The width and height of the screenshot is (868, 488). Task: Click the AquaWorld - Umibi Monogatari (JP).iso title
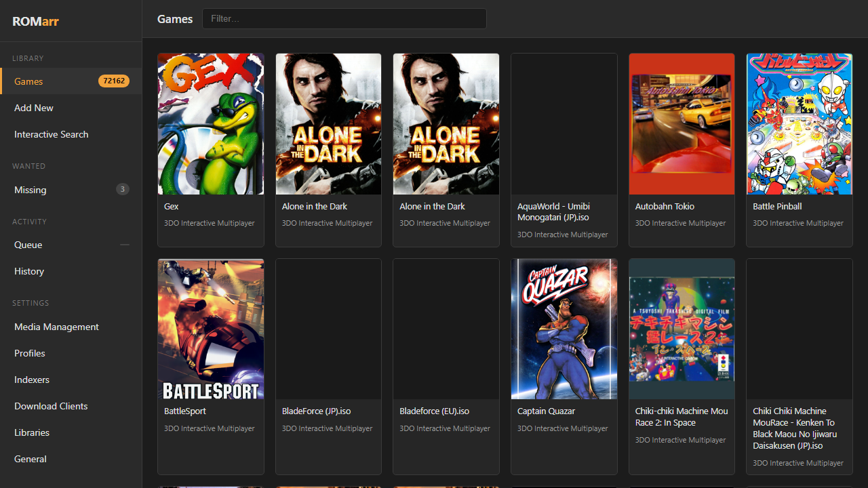pos(553,211)
